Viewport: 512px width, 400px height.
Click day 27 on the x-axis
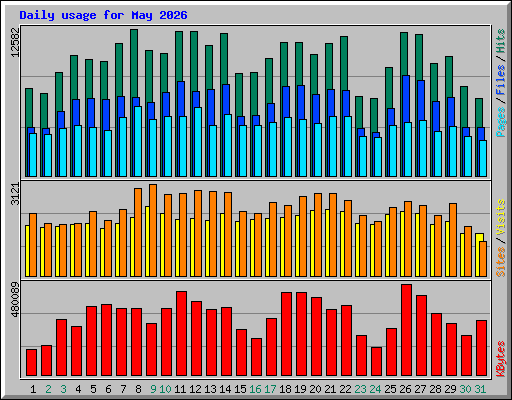pyautogui.click(x=420, y=389)
